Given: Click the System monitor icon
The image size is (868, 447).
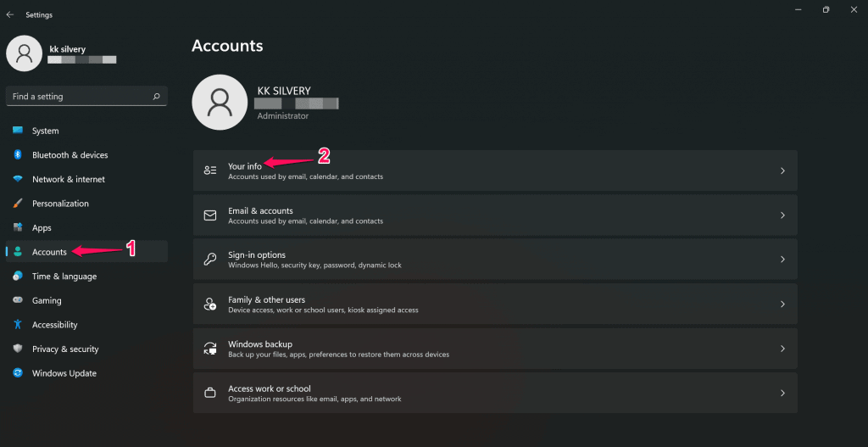Looking at the screenshot, I should click(18, 130).
